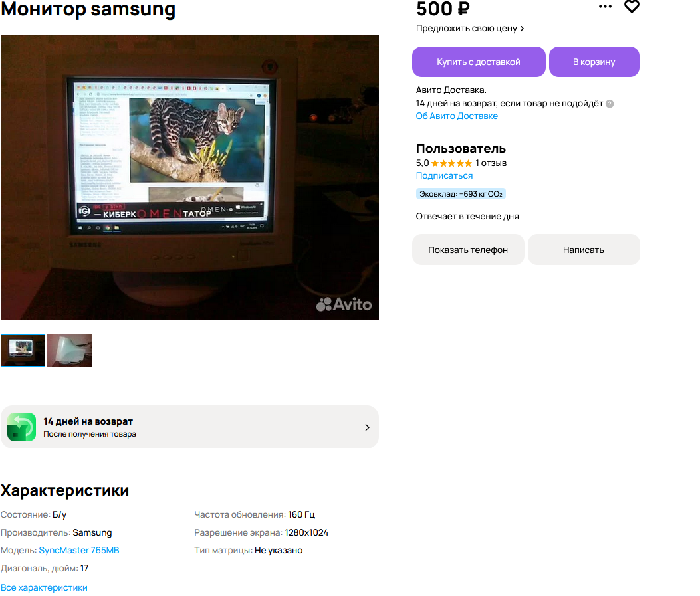This screenshot has width=700, height=596.
Task: Click 'Показать телефон' button
Action: pyautogui.click(x=468, y=250)
